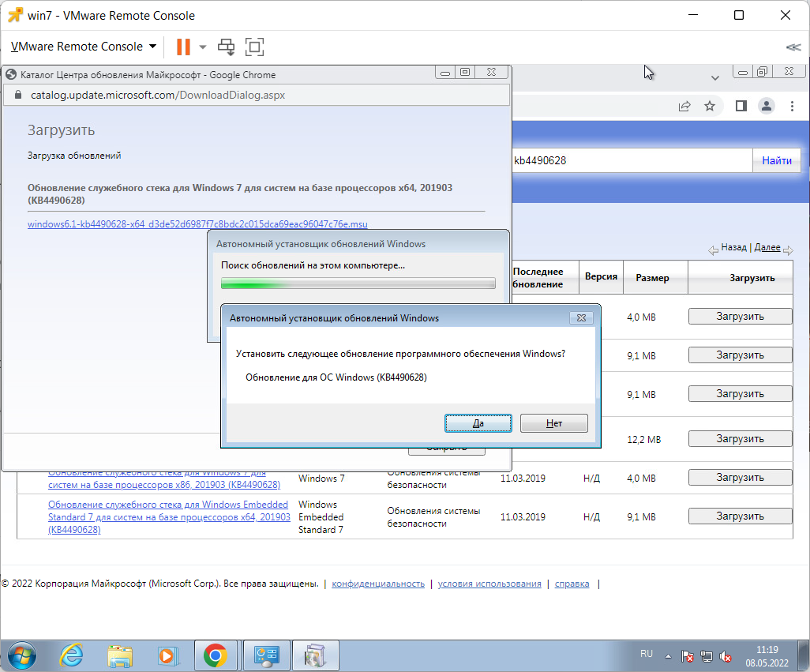Click the RU language indicator
810x672 pixels.
(647, 654)
